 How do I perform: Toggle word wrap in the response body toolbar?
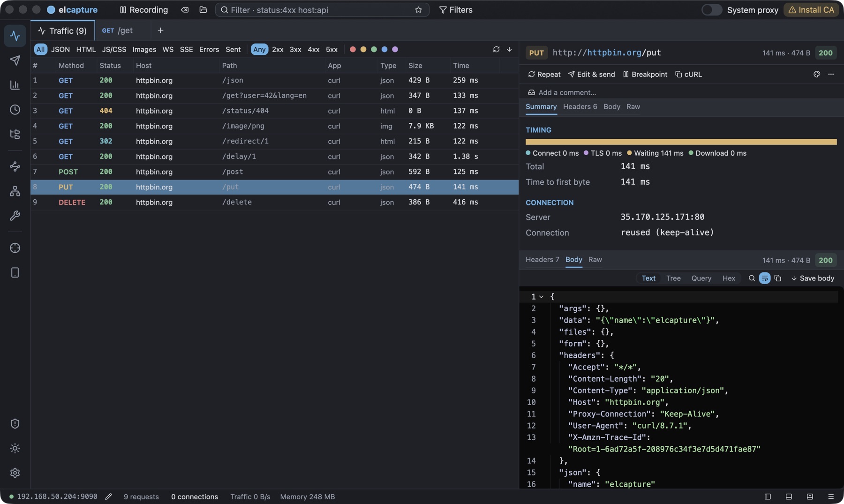click(764, 278)
